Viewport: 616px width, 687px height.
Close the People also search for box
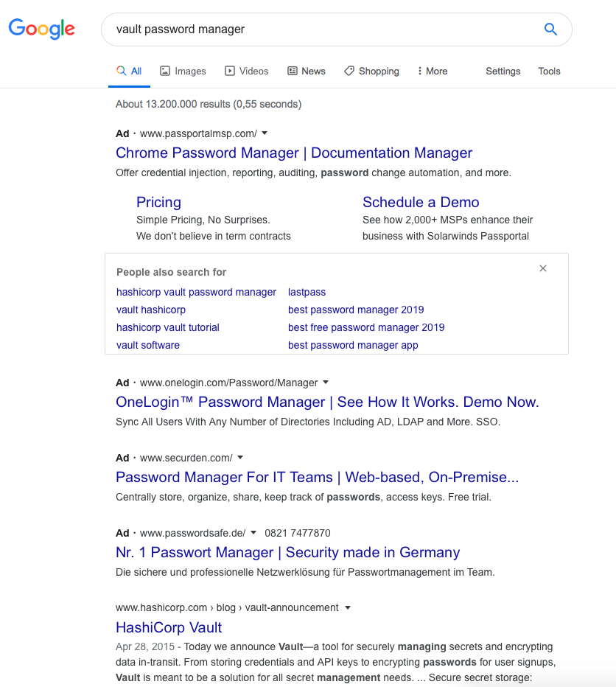click(x=543, y=268)
